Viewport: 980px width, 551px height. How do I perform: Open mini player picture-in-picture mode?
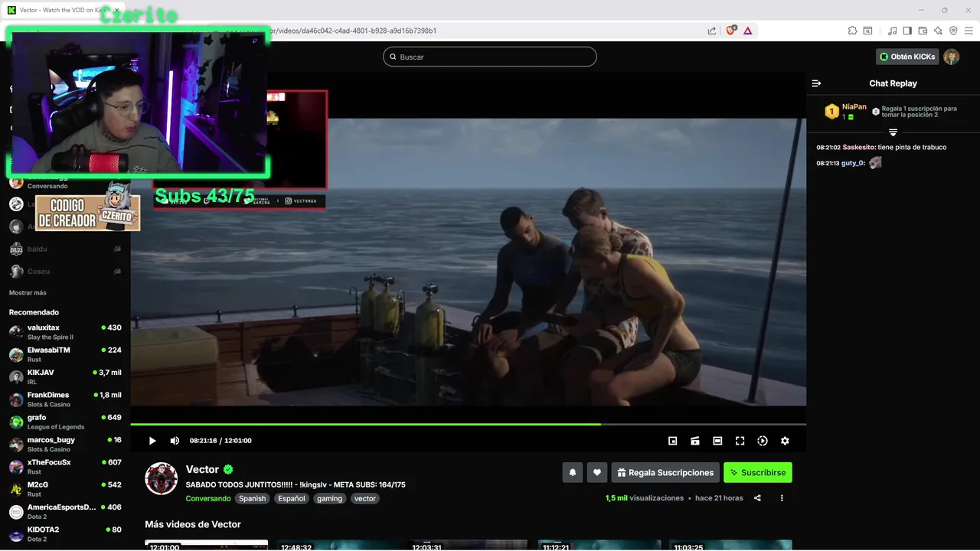(x=673, y=441)
